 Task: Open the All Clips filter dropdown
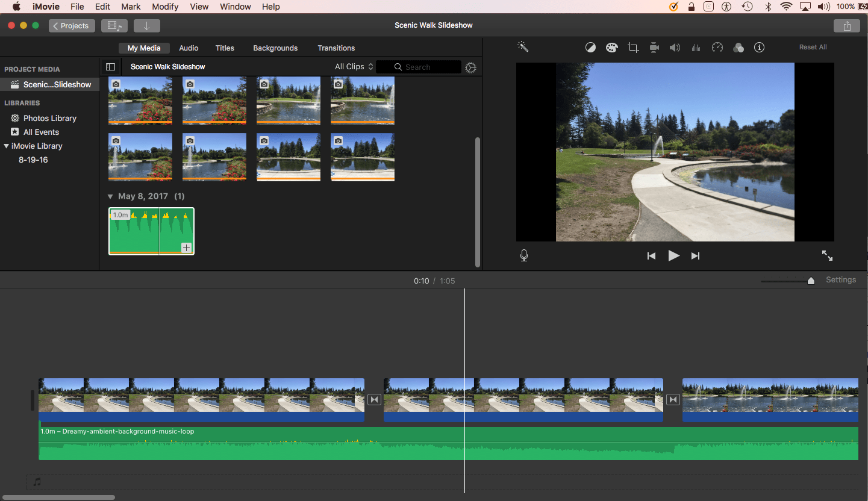pos(354,67)
